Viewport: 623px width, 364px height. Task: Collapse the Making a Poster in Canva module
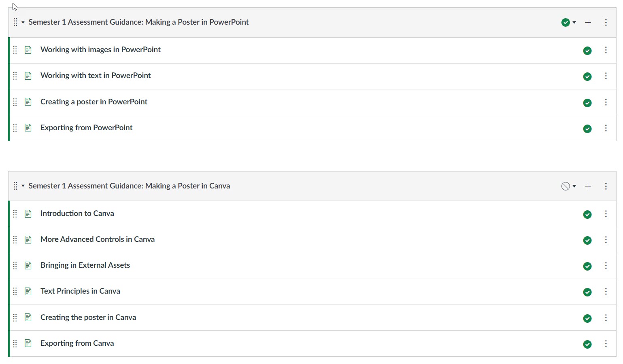click(23, 186)
